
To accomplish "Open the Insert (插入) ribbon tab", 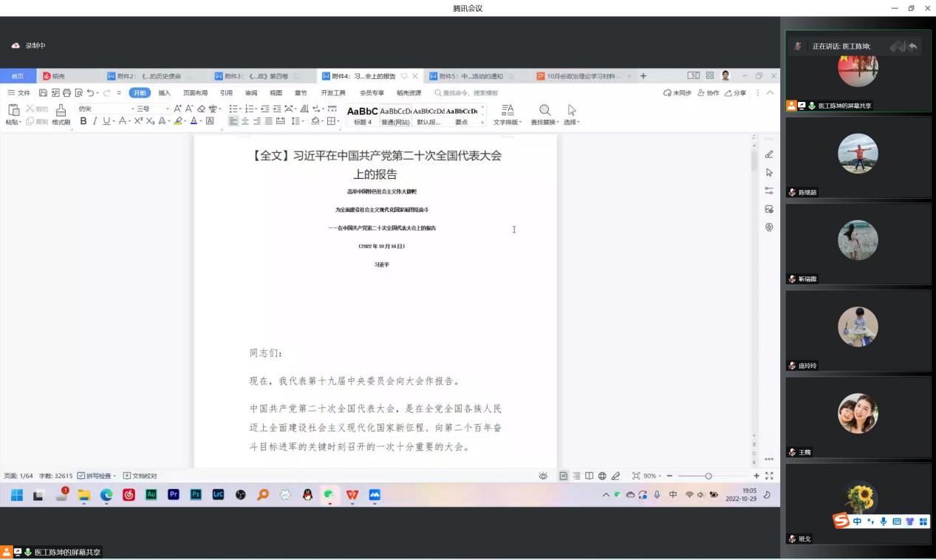I will 164,93.
